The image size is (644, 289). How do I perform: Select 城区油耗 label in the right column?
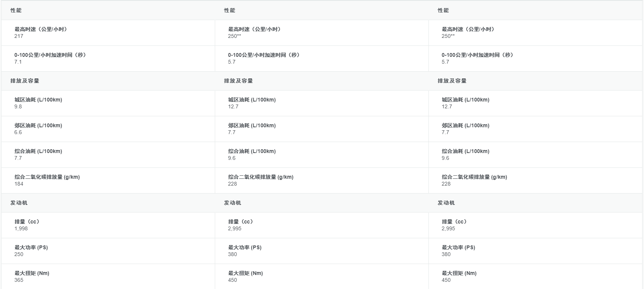tap(466, 100)
